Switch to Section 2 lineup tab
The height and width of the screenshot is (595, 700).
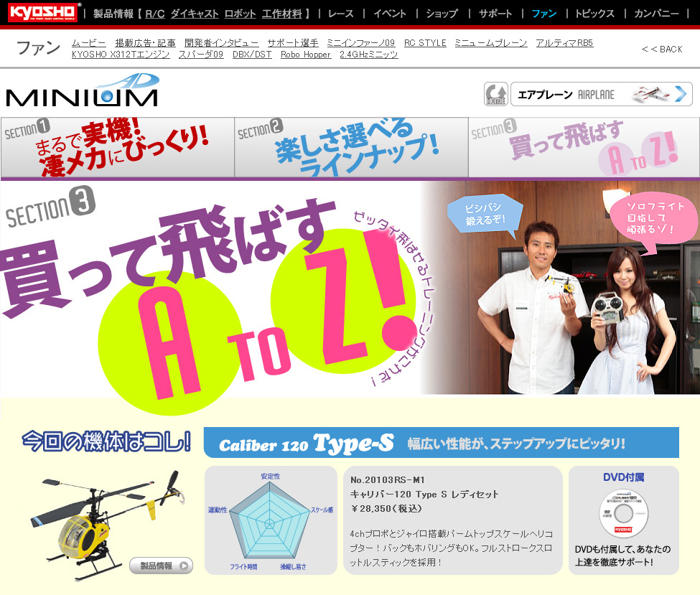351,147
